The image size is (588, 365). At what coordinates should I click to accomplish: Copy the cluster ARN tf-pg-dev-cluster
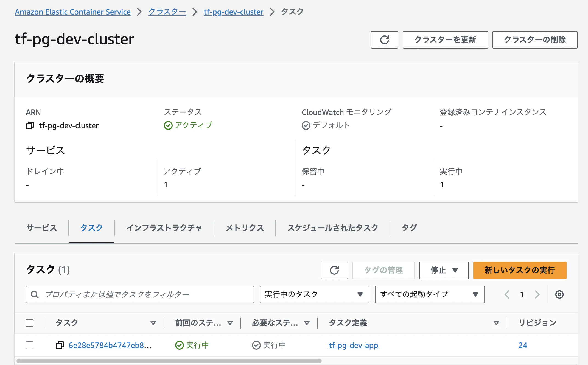click(x=30, y=125)
